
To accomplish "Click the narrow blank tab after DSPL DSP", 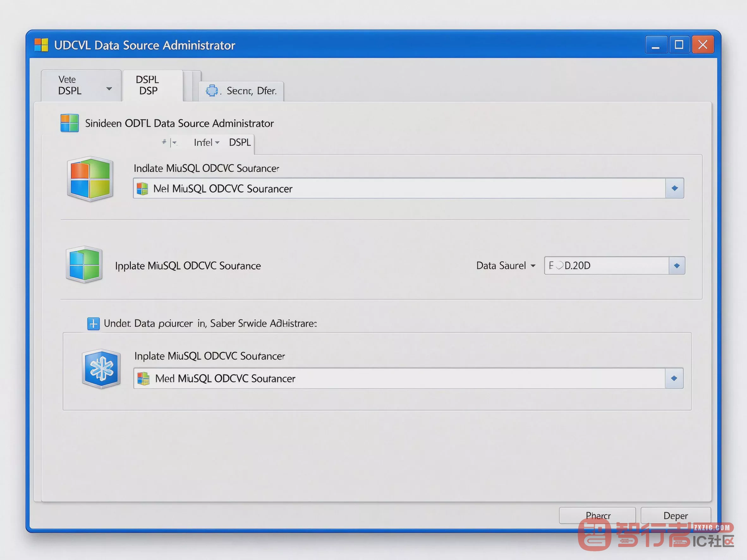I will pos(192,86).
